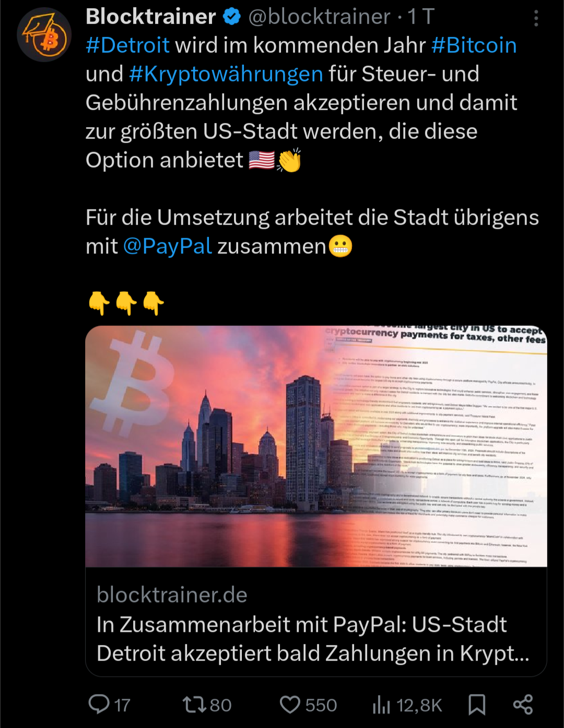Open the three-dot tweet options menu
Screen dimensions: 564x728
(536, 18)
